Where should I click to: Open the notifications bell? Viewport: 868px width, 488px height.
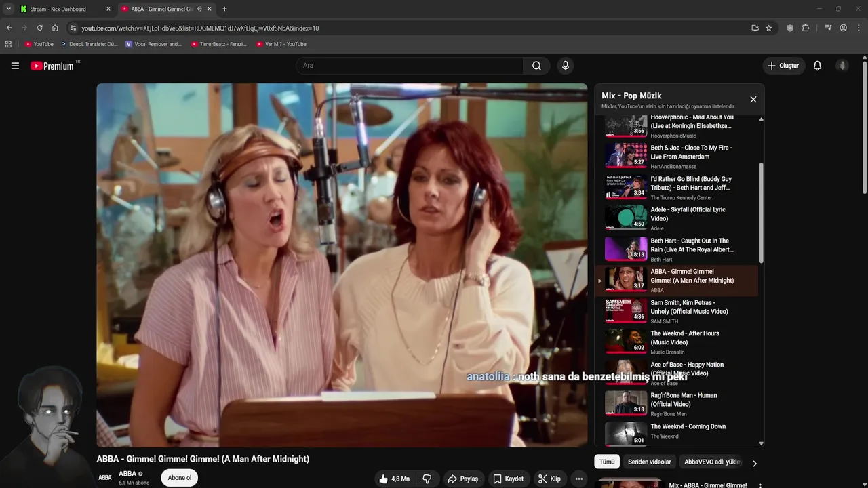(817, 66)
